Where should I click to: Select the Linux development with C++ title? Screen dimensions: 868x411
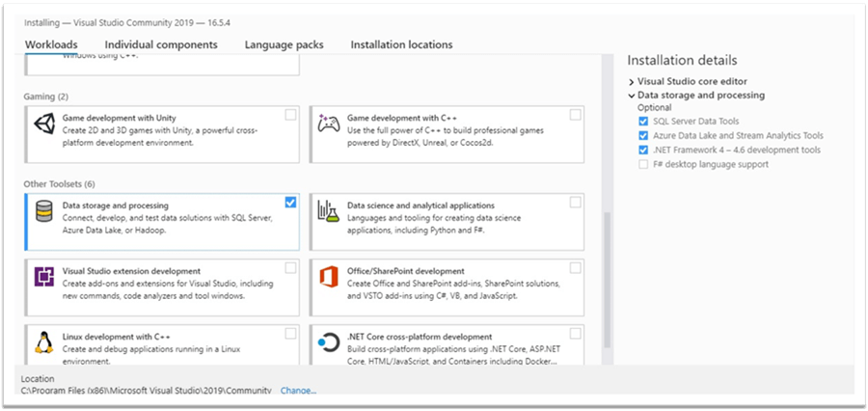(x=117, y=336)
